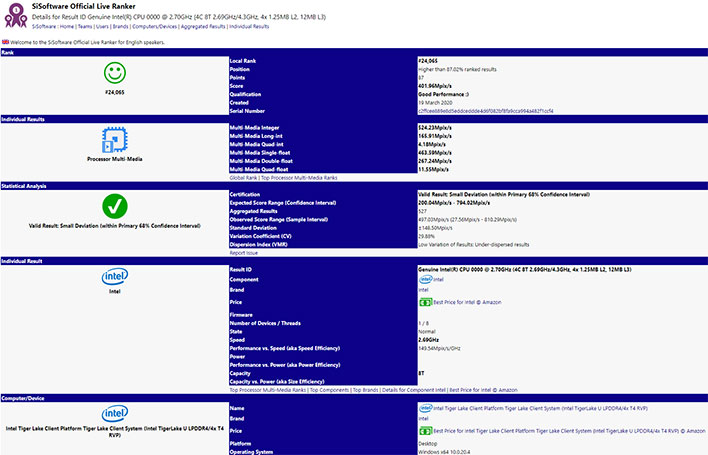Click the large Intel logo in Computer/Device section
708x455 pixels.
point(114,413)
